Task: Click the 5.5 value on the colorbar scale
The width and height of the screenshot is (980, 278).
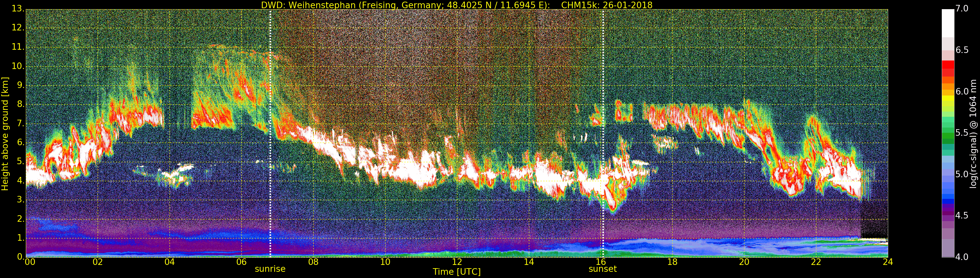Action: click(x=962, y=133)
